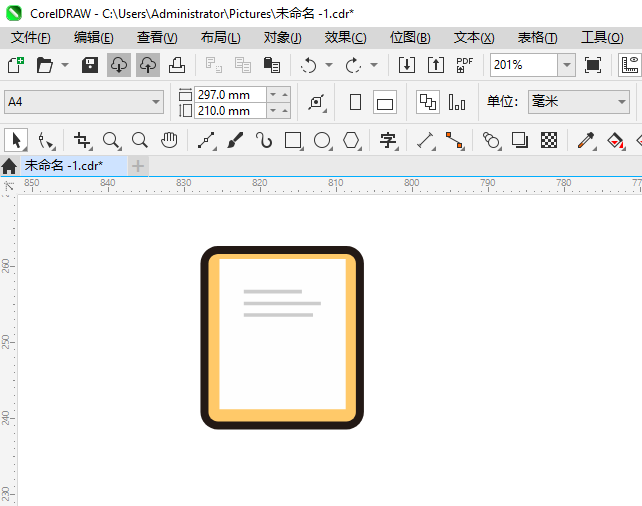Select the Polygon tool
Screen dimensions: 642x506
351,140
